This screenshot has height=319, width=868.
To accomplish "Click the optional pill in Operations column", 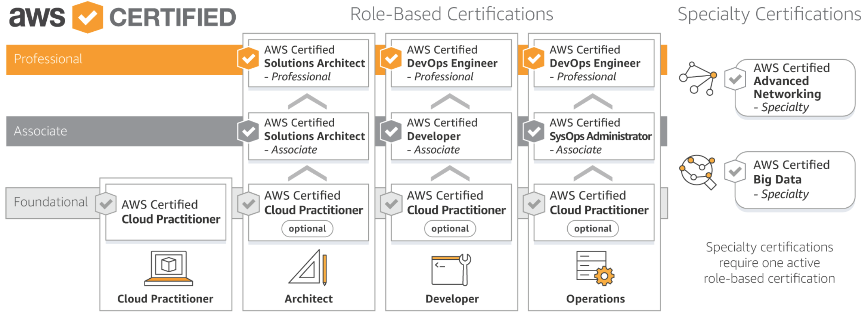I will [593, 229].
